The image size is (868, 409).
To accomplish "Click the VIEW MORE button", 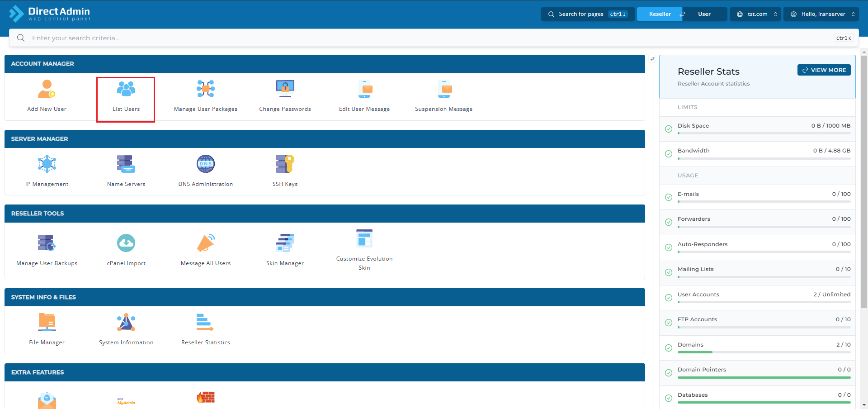I will 824,70.
